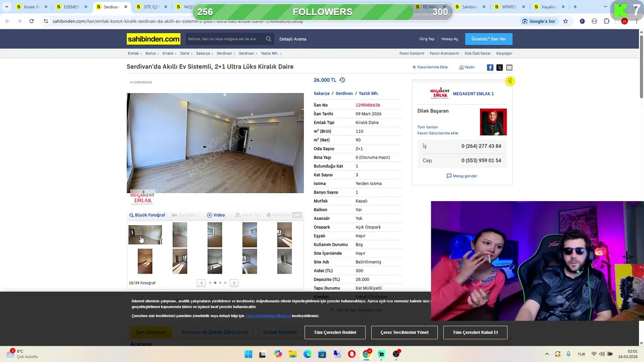Open File Explorer from taskbar
This screenshot has height=362, width=644.
(x=293, y=354)
